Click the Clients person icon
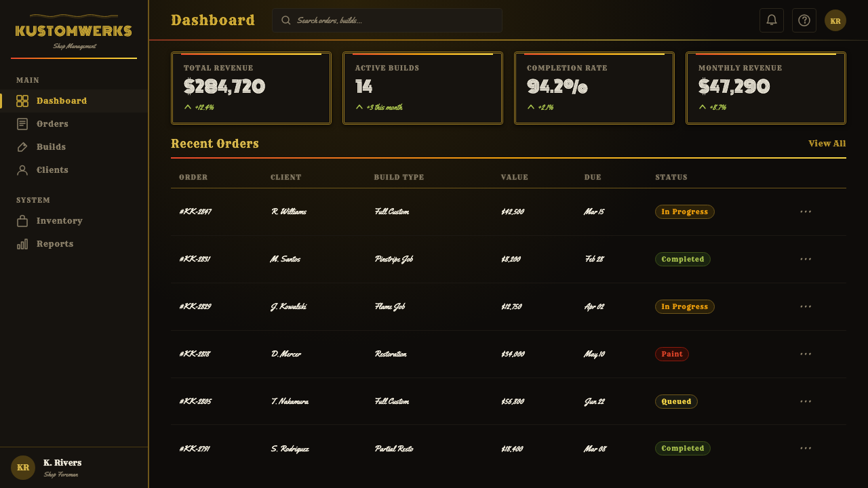The width and height of the screenshot is (868, 488). click(x=22, y=170)
